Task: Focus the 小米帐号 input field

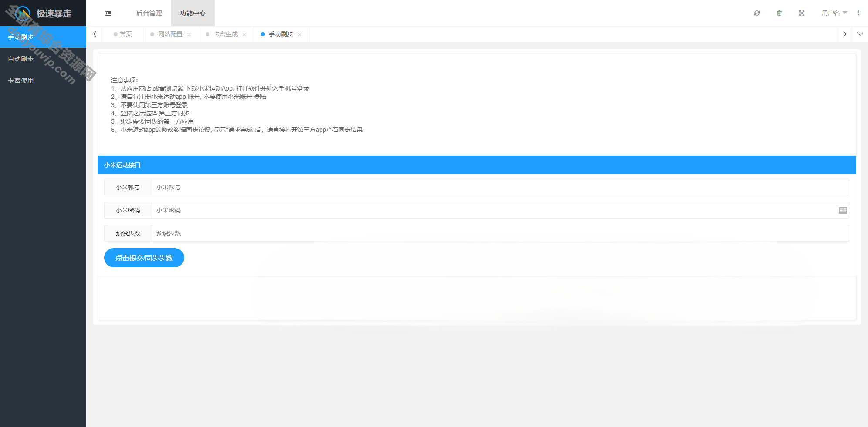Action: [500, 187]
